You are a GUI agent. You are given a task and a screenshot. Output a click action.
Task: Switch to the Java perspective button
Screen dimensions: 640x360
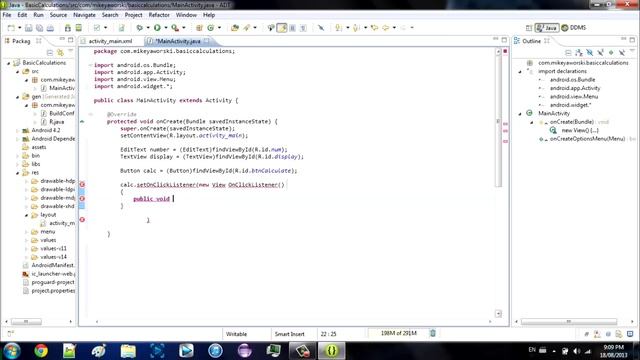(547, 28)
